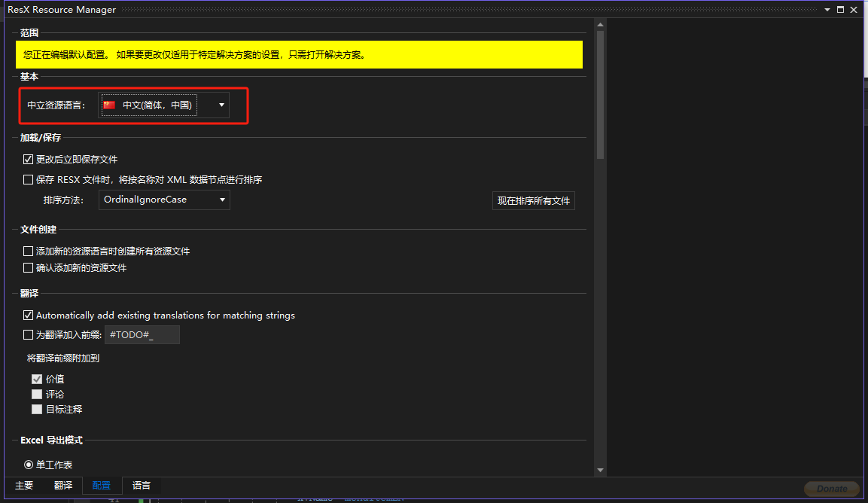
Task: Switch to the '配置' tab
Action: (102, 486)
